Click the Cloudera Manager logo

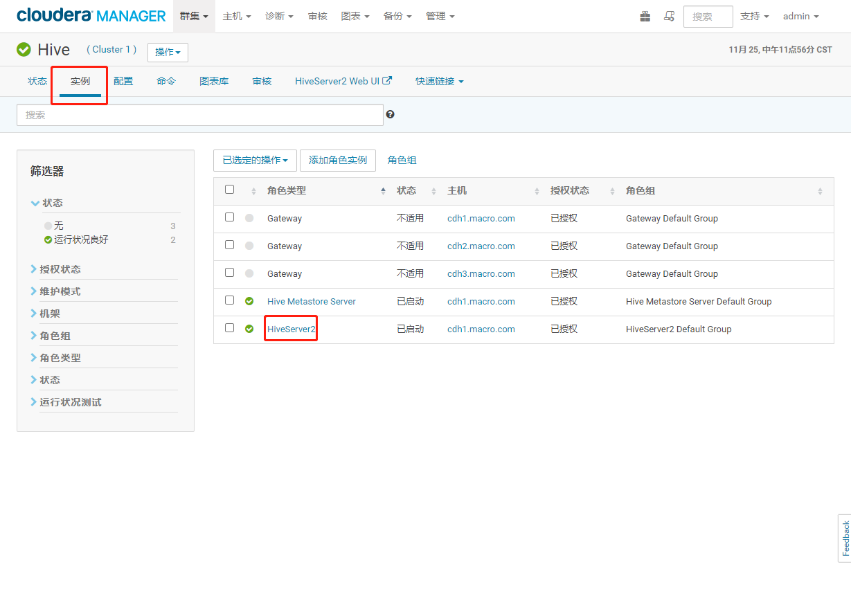(x=91, y=16)
